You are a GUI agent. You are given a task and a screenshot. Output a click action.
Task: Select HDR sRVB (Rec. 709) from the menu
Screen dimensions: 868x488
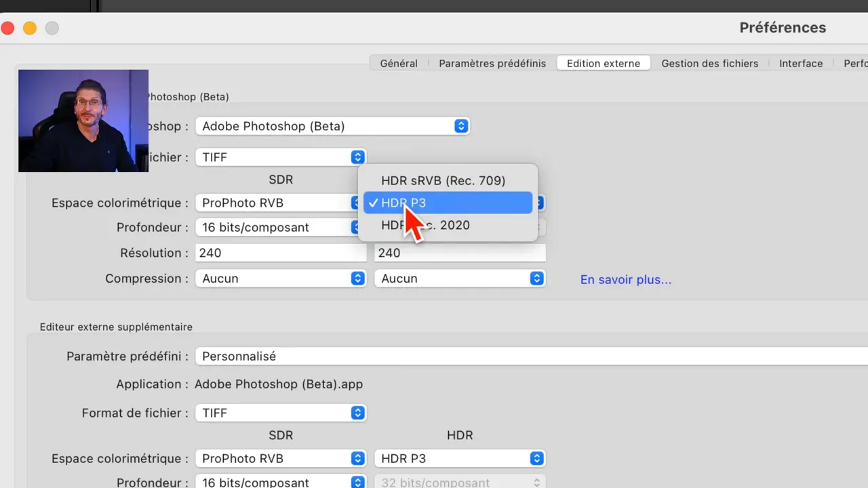point(443,180)
